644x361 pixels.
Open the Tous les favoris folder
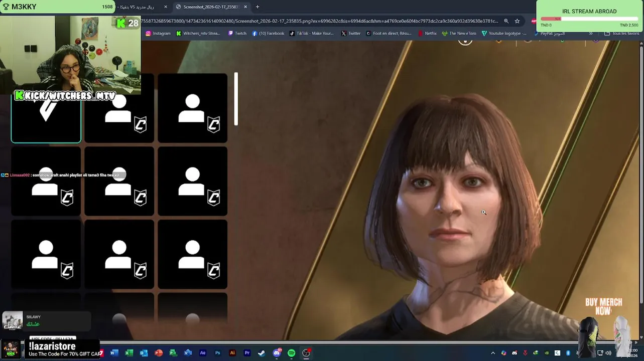click(622, 34)
